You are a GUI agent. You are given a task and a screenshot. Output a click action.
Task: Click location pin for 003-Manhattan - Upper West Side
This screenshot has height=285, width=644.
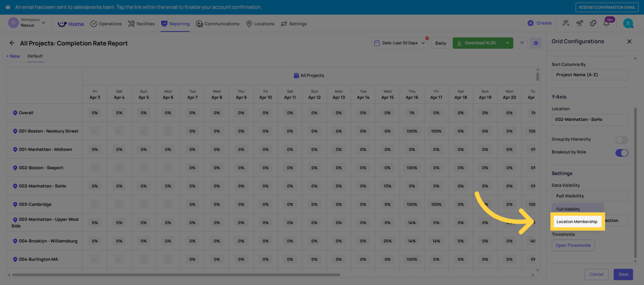(x=15, y=220)
